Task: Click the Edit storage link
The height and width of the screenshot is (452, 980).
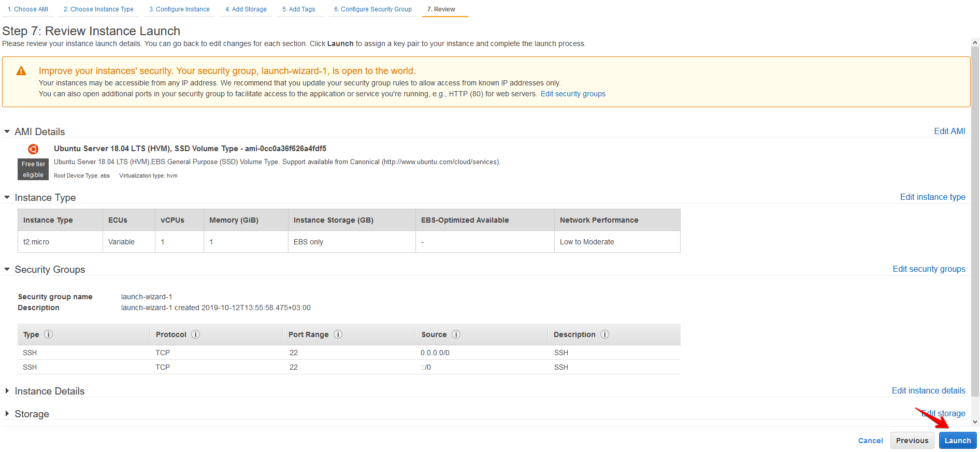Action: point(943,413)
